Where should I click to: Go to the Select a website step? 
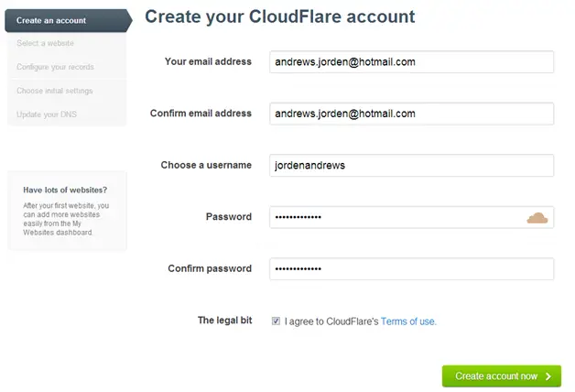(45, 43)
